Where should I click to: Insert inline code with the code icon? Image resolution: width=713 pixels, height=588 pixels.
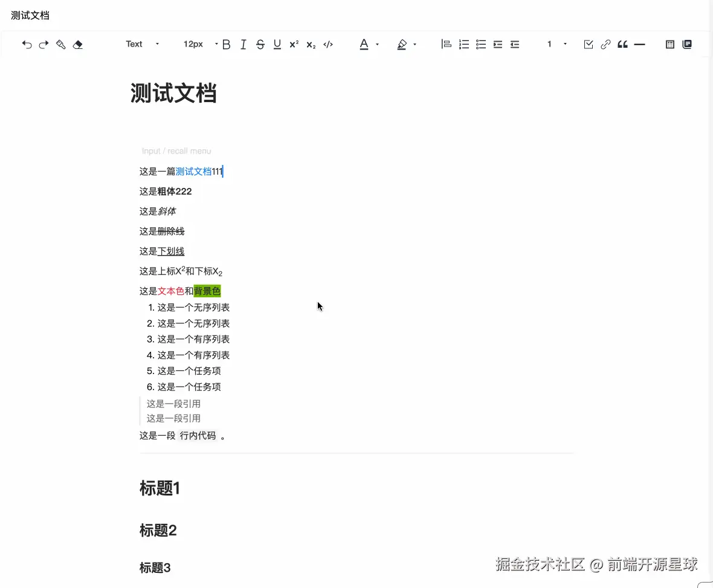point(328,44)
